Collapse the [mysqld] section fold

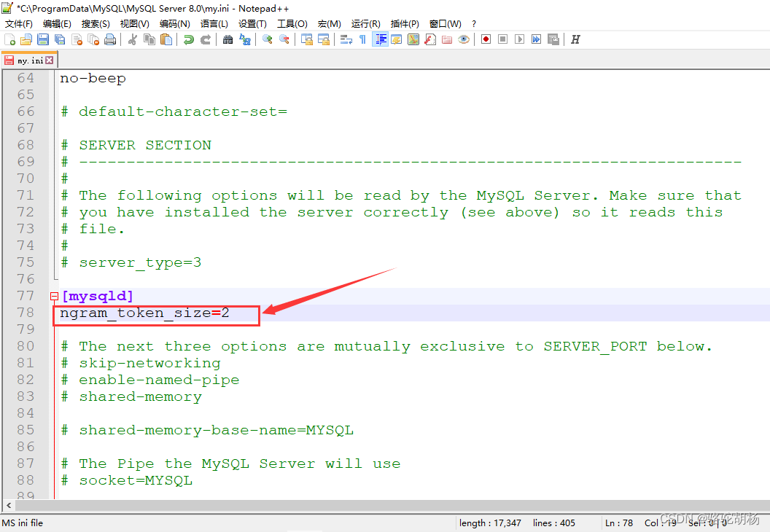coord(55,296)
